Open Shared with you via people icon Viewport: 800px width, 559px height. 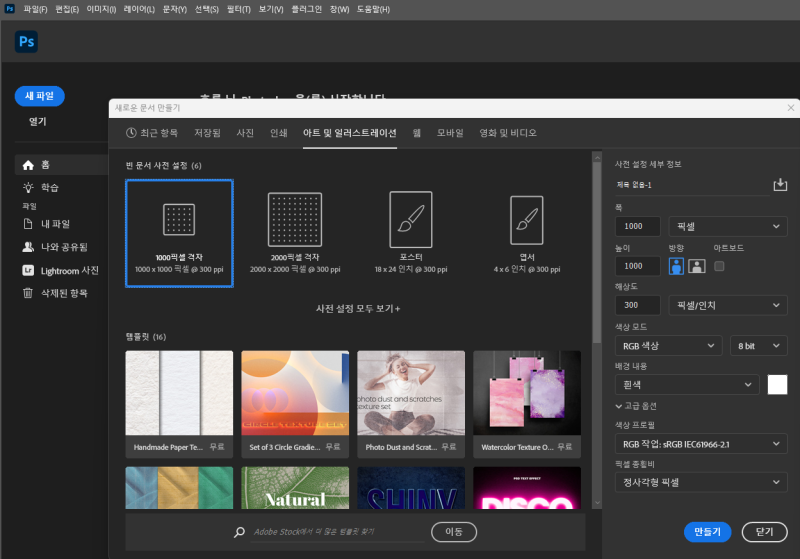click(28, 247)
